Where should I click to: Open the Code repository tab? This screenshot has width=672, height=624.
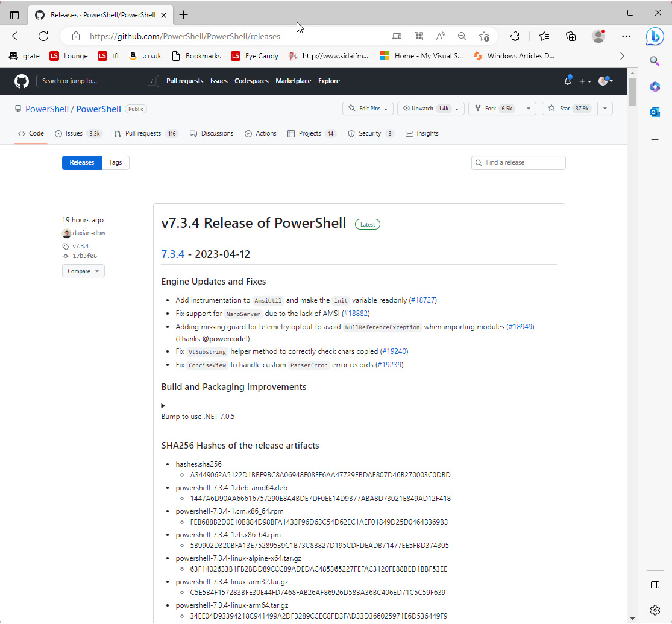31,134
